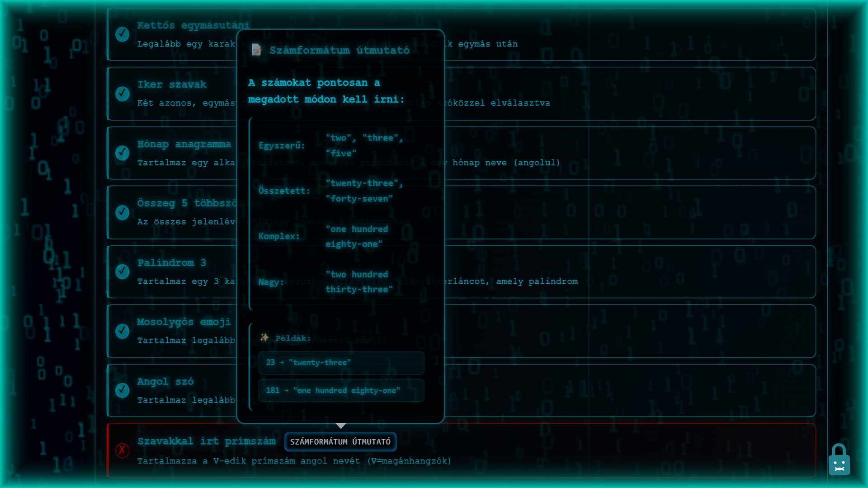868x488 pixels.
Task: Click the checkmark on the Kettős egymásutáni rule
Action: tap(122, 34)
